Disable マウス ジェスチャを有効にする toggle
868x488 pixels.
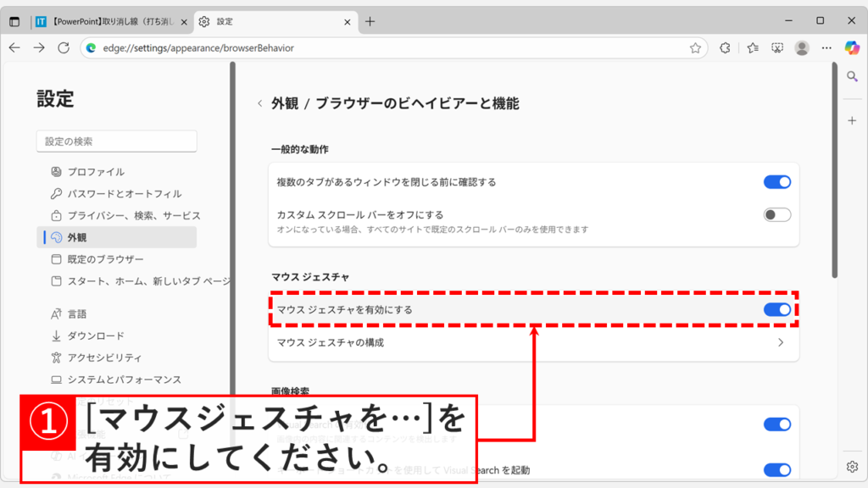pyautogui.click(x=776, y=311)
